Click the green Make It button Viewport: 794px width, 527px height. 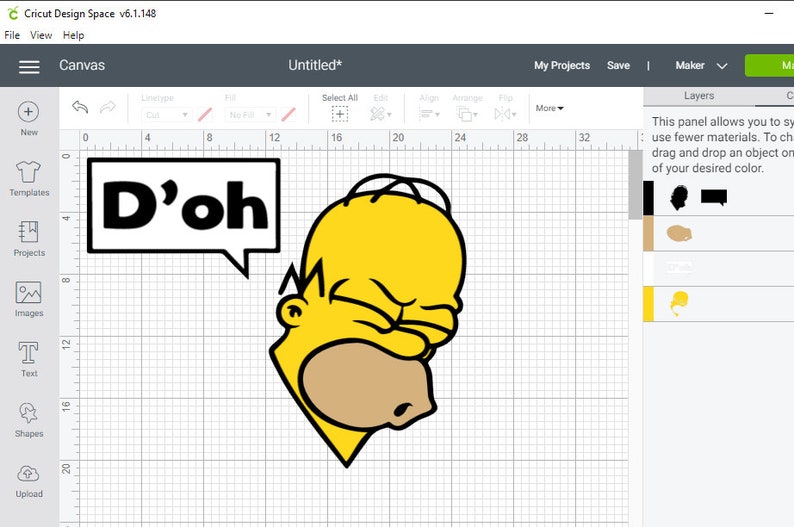(769, 66)
